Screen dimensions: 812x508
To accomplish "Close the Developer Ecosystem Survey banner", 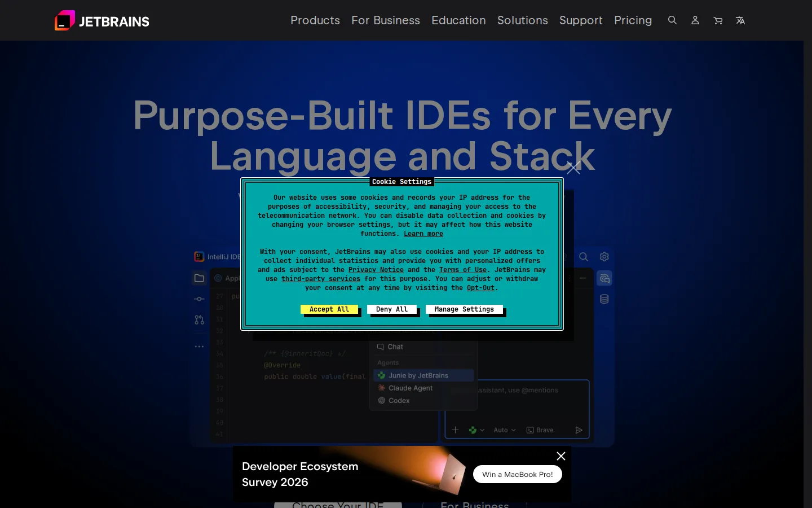I will click(x=561, y=456).
